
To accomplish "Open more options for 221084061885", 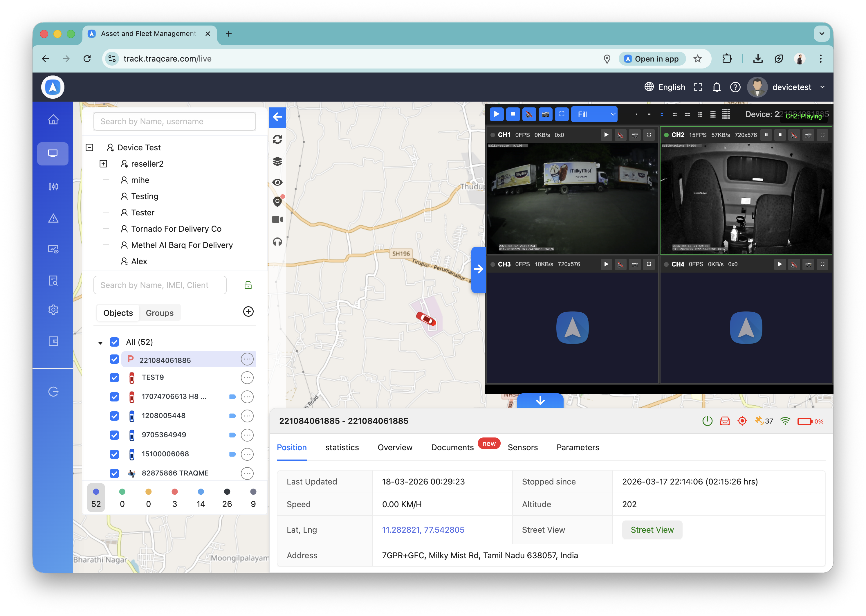I will pos(247,359).
